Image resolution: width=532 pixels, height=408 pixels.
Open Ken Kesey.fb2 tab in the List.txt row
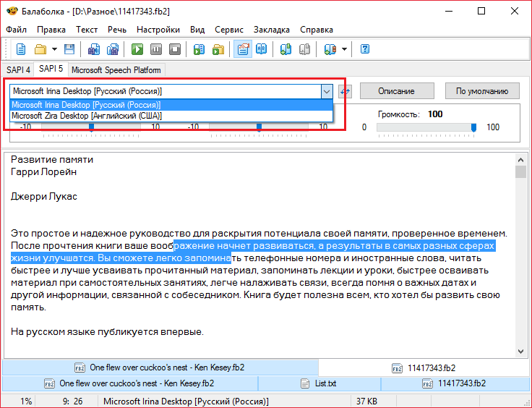point(129,383)
